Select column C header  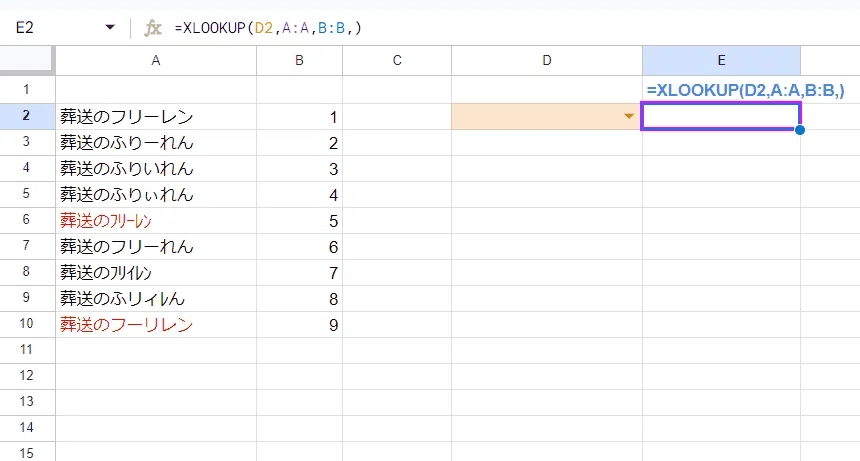pos(397,61)
